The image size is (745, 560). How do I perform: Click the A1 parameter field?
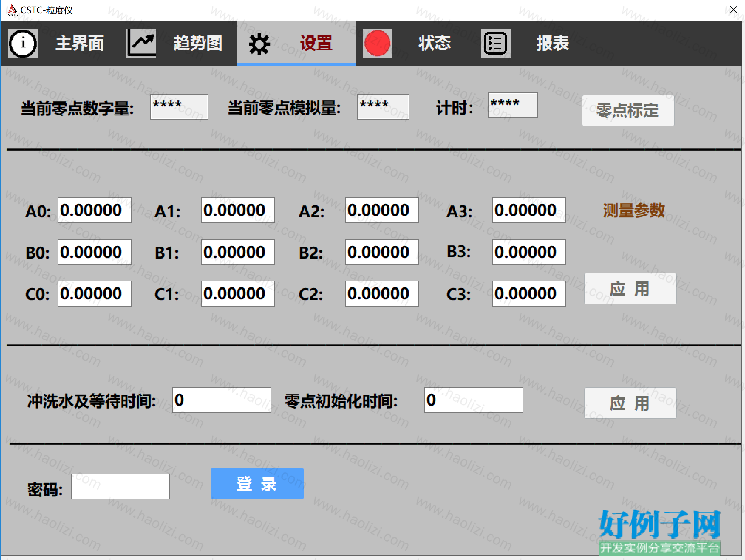point(238,210)
